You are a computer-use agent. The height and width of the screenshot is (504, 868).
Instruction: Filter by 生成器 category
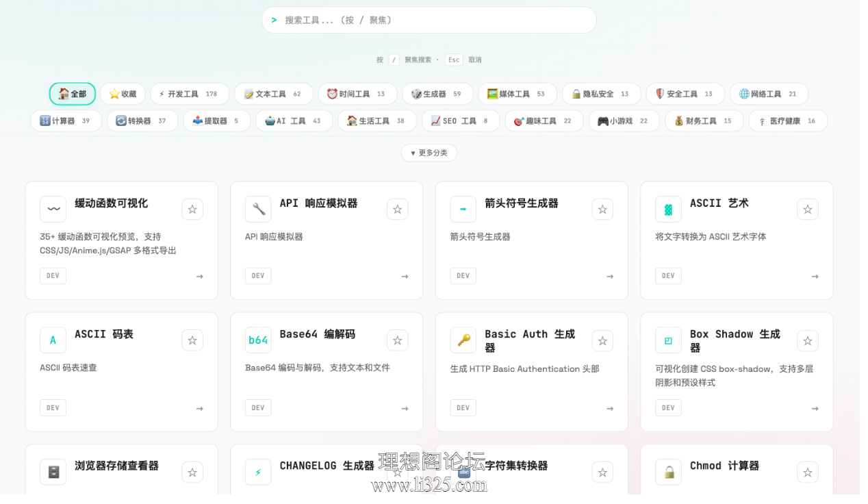pos(437,94)
